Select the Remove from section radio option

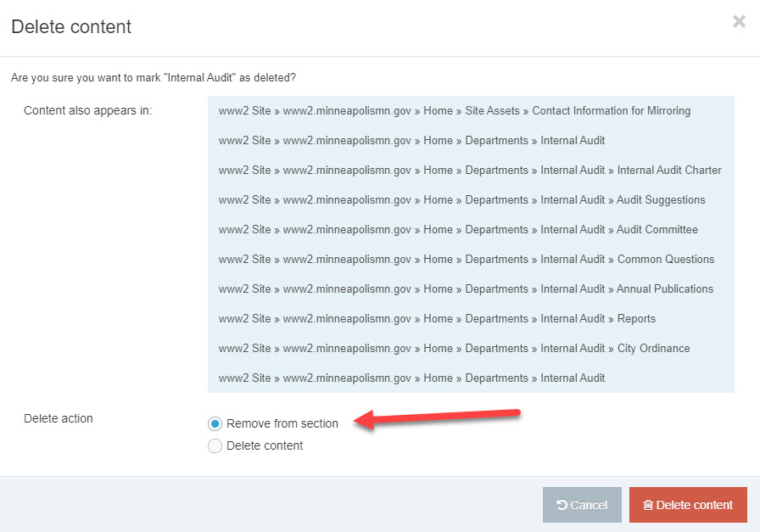215,424
